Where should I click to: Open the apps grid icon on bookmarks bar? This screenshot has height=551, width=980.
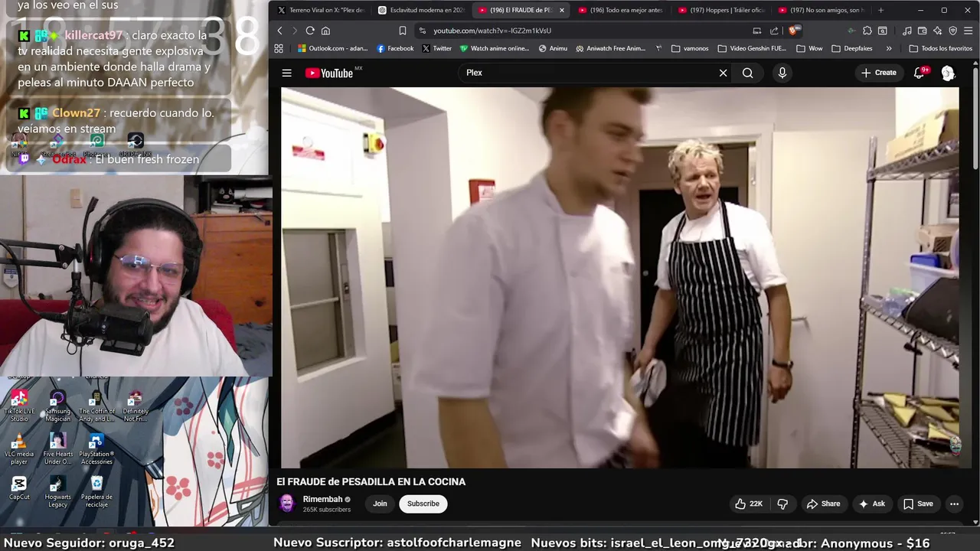click(279, 48)
